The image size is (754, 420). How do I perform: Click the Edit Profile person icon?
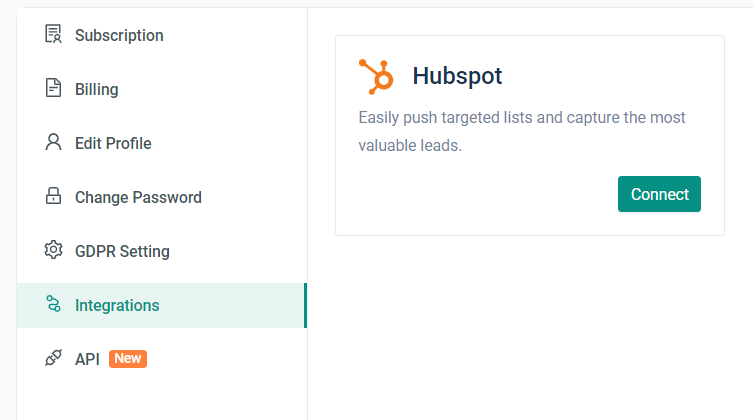pos(54,143)
